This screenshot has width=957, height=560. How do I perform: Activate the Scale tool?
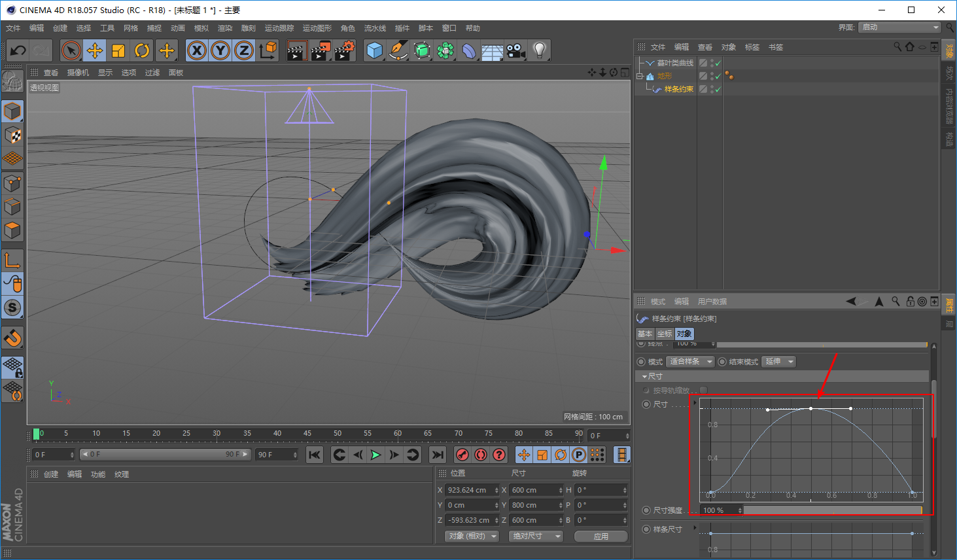118,50
